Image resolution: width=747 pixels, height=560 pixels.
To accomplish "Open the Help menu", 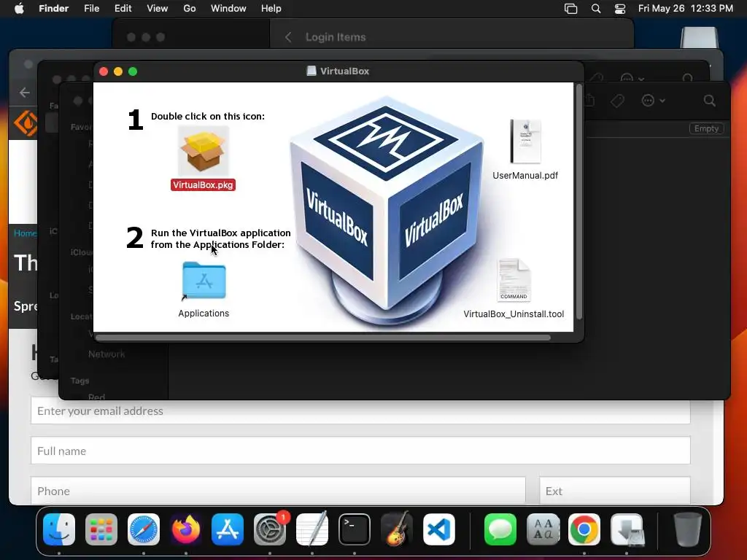I will [x=271, y=9].
